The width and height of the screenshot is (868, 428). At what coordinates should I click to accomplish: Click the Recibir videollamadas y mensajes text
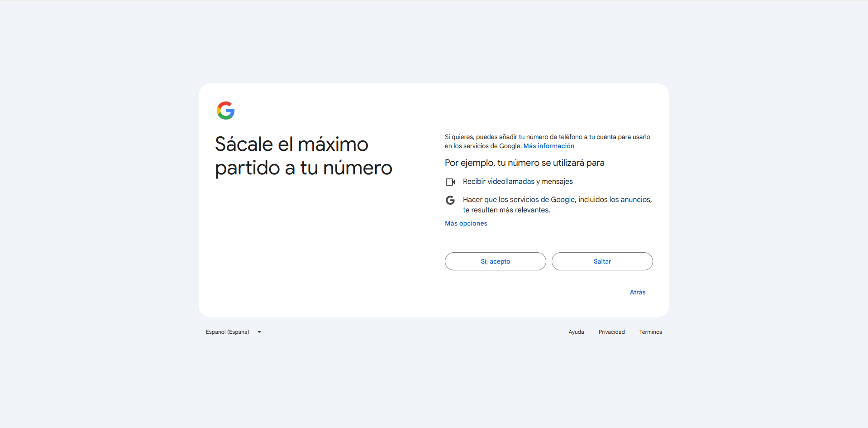click(518, 182)
